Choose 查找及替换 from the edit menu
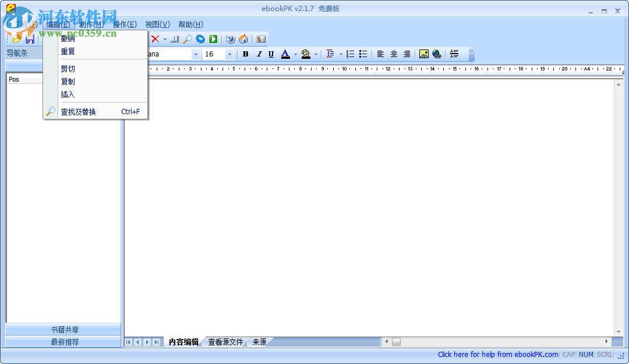629x364 pixels. point(77,111)
